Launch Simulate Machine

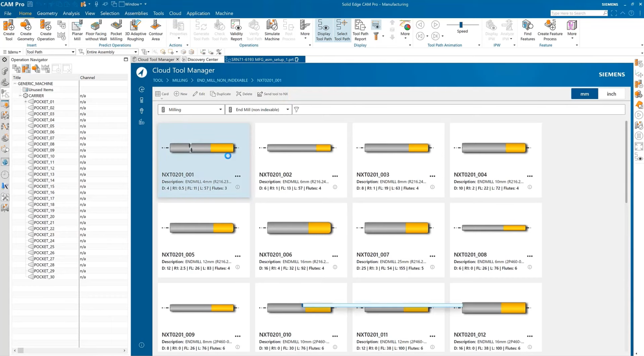[272, 29]
